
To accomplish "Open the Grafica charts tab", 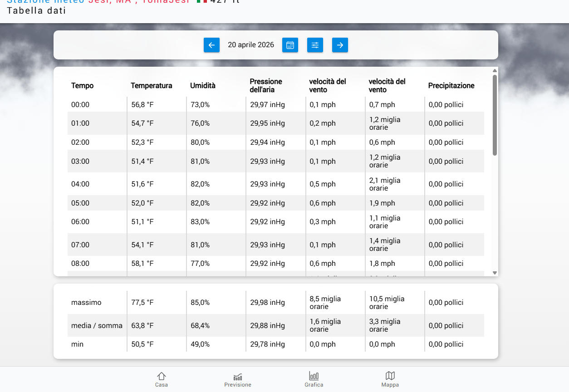I will point(314,379).
